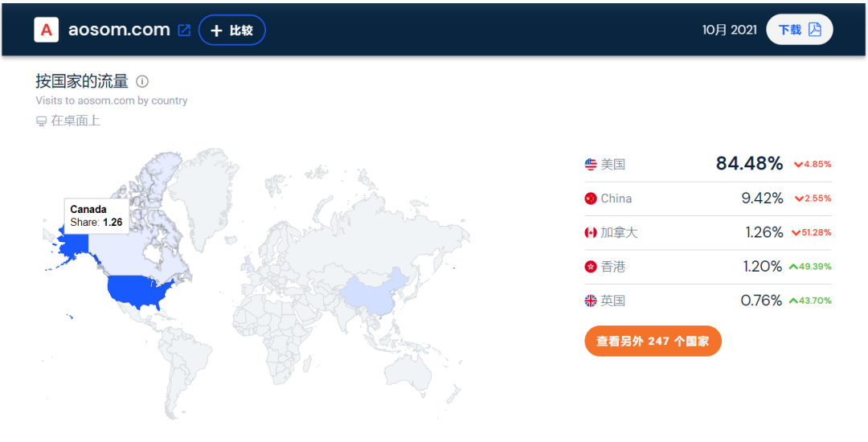Click the 香港 country label
868x442 pixels.
click(612, 267)
